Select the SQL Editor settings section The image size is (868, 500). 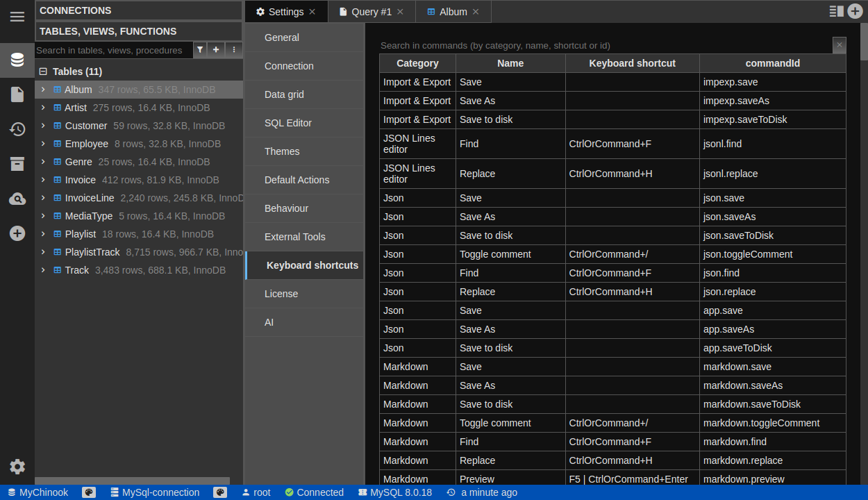288,123
